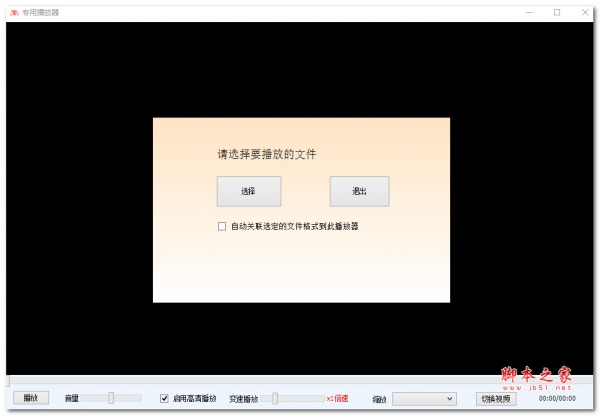
Task: Click the playback progress seek bar
Action: click(x=300, y=380)
